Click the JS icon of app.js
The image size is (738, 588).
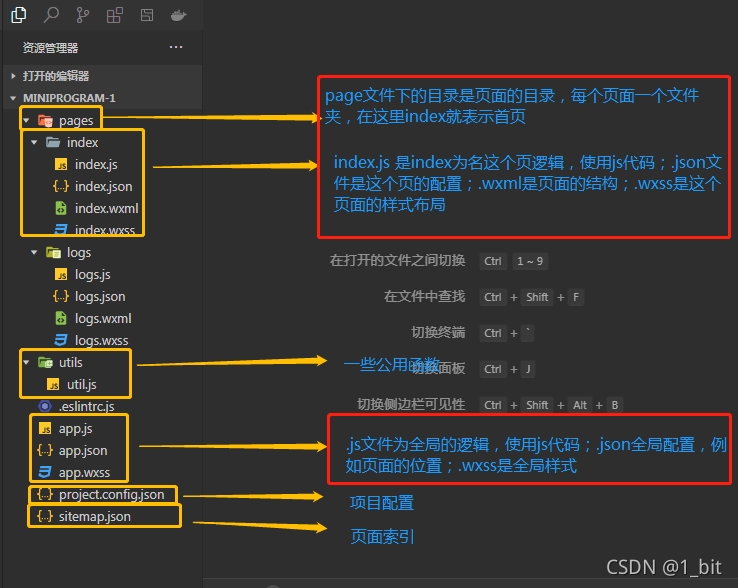coord(45,428)
